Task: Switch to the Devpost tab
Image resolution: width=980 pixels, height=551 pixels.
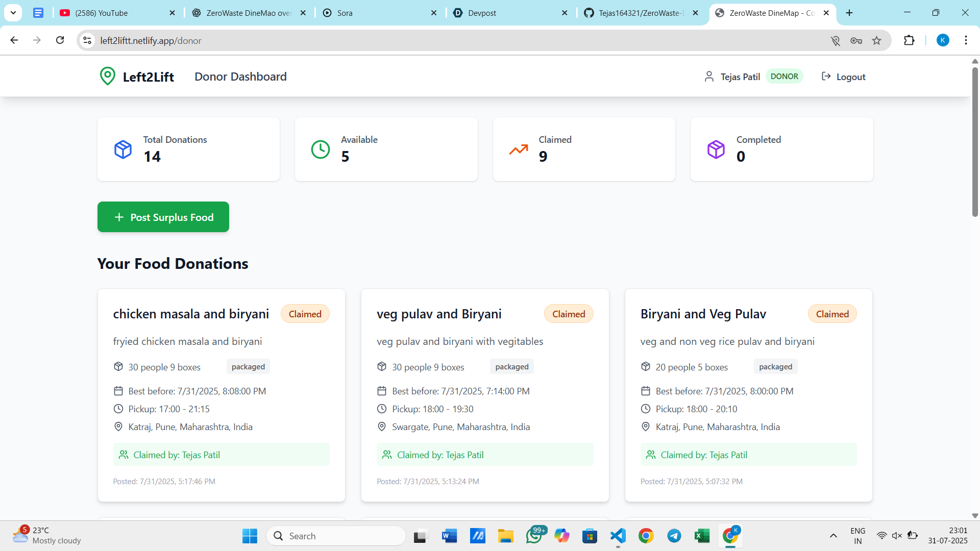Action: (x=482, y=13)
